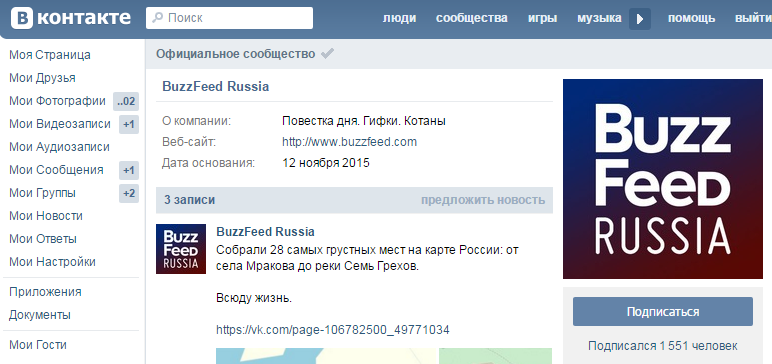Go to Моя Страница
This screenshot has height=364, width=772.
pyautogui.click(x=50, y=55)
